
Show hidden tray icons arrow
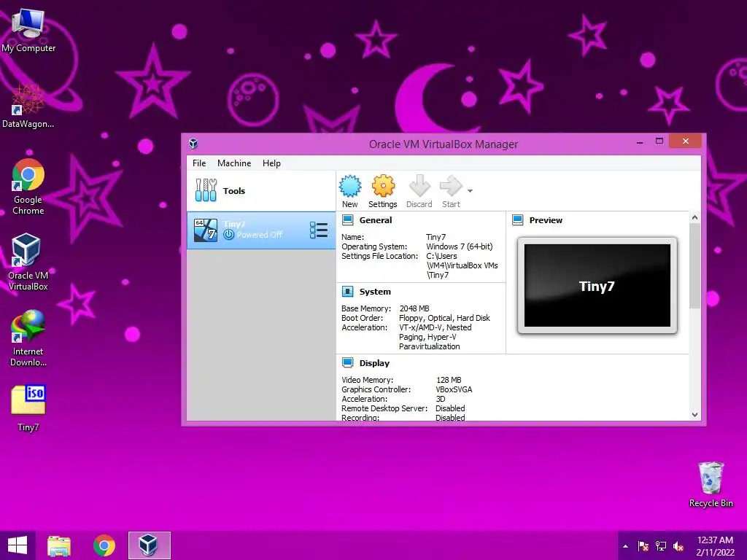625,546
